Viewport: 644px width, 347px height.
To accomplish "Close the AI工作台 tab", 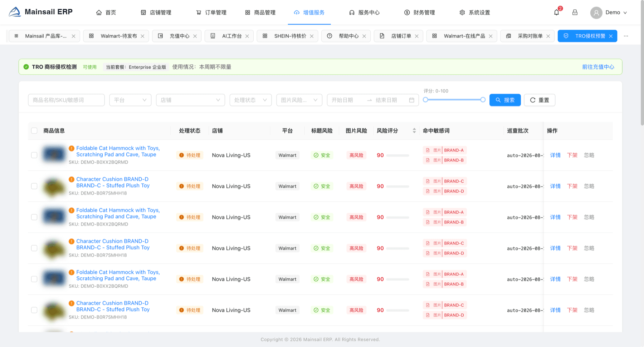I will [247, 36].
